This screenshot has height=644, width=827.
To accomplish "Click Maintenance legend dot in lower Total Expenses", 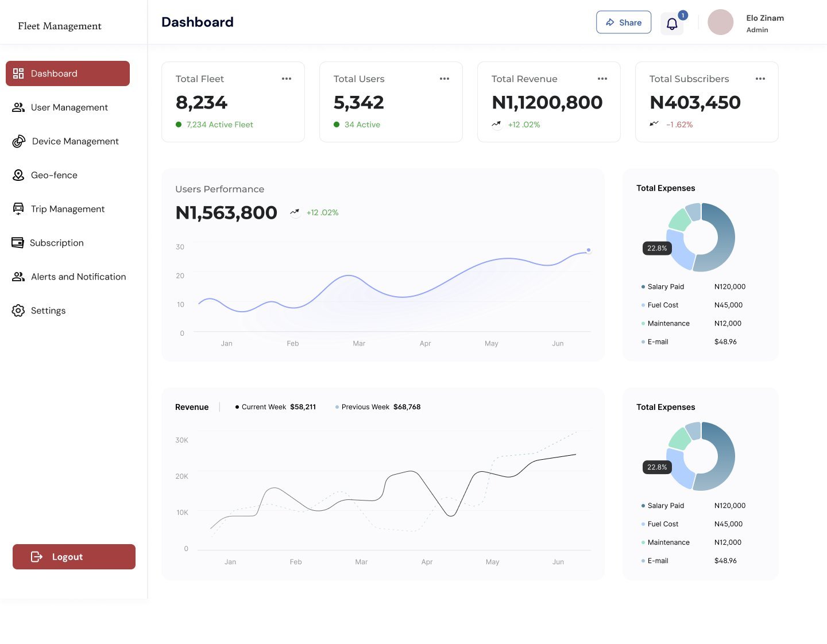I will point(643,542).
